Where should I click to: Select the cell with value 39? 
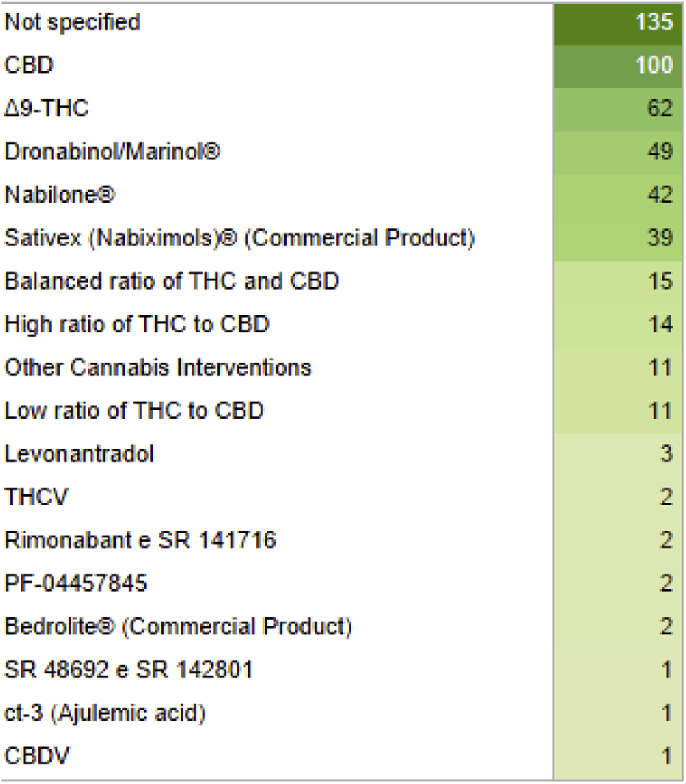[617, 238]
